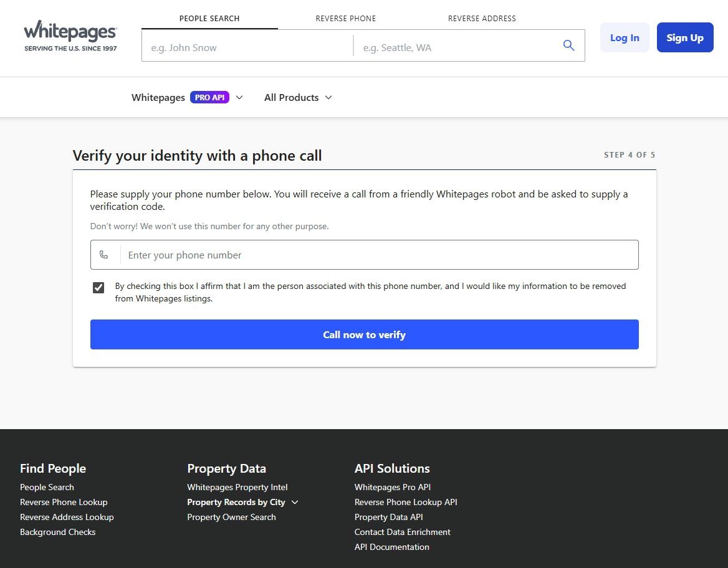Open Reverse Phone Lookup footer link

(64, 502)
